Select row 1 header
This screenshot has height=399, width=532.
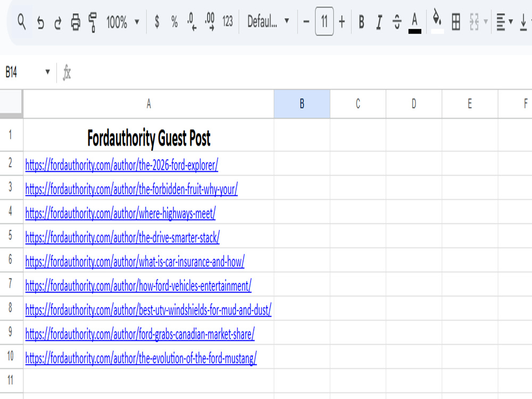click(11, 135)
